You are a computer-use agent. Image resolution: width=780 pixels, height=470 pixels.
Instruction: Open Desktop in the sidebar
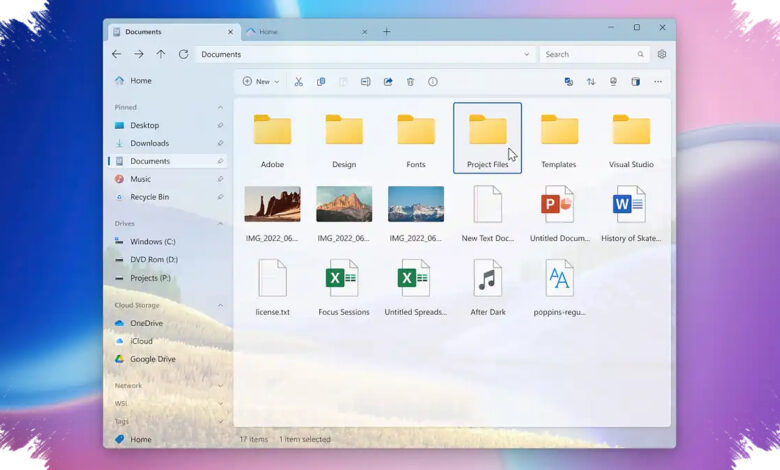[167, 125]
